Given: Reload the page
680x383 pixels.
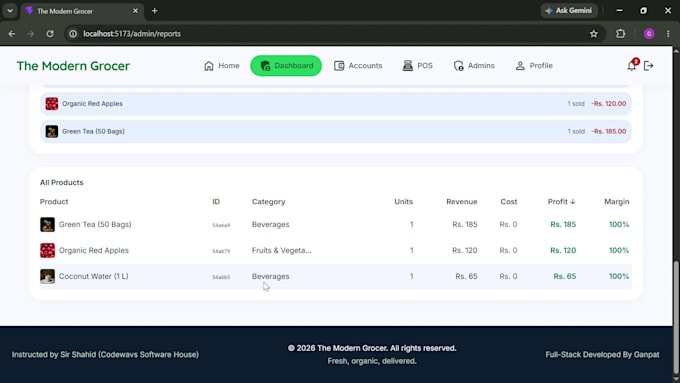Looking at the screenshot, I should pos(50,34).
